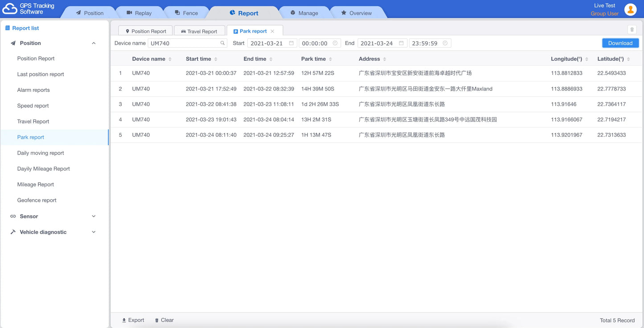Open the calendar icon beside End date

[x=402, y=43]
